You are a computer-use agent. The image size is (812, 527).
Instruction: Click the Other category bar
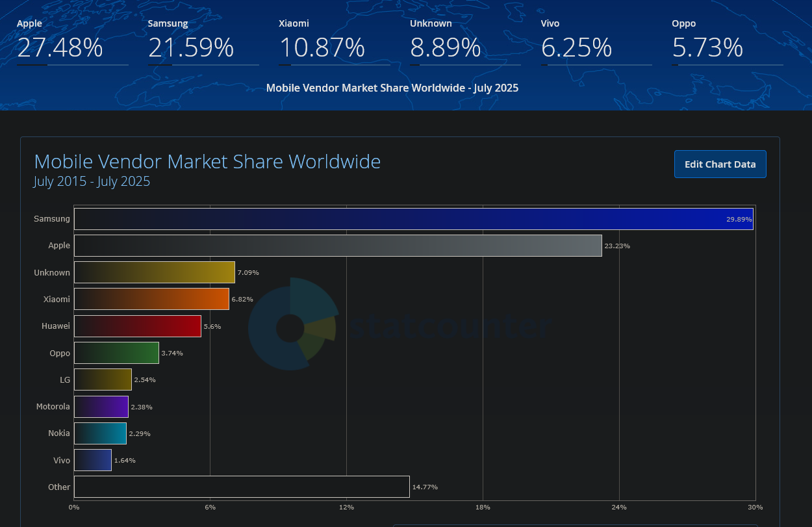tap(242, 487)
